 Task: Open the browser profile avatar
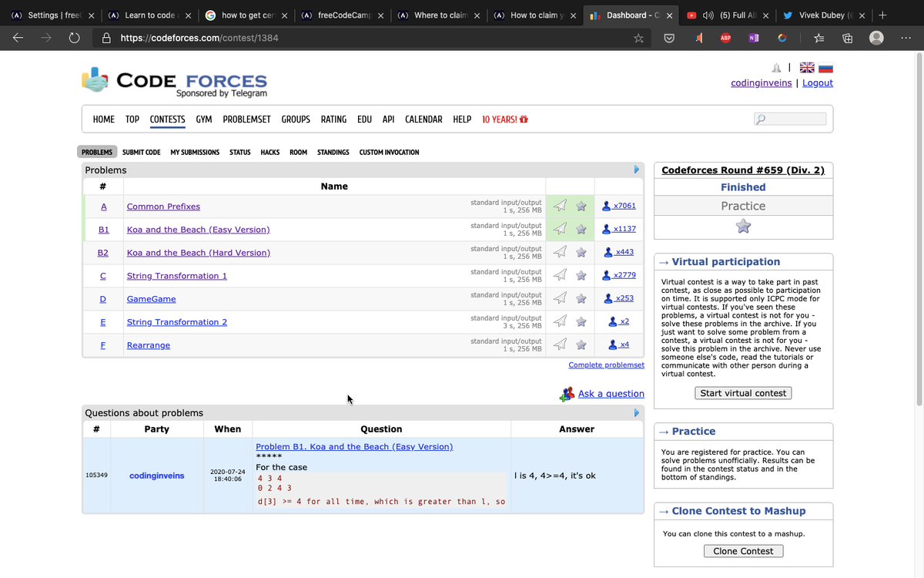click(x=876, y=38)
